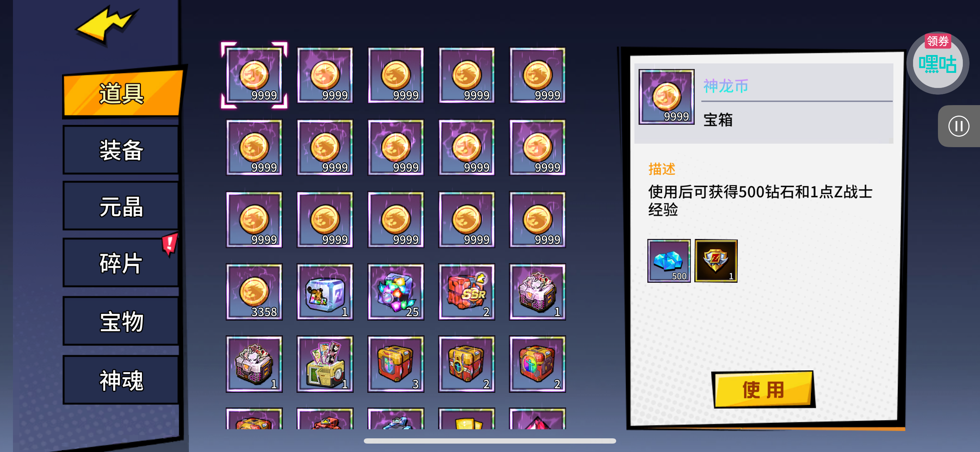The image size is (980, 452).
Task: Tap the Z warrior shield reward icon
Action: point(716,261)
